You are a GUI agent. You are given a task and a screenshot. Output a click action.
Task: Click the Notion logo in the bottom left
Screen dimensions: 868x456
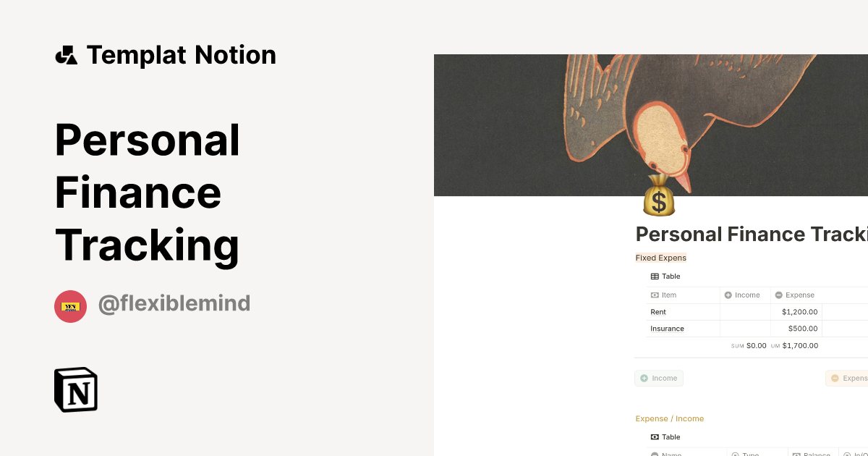[x=75, y=389]
